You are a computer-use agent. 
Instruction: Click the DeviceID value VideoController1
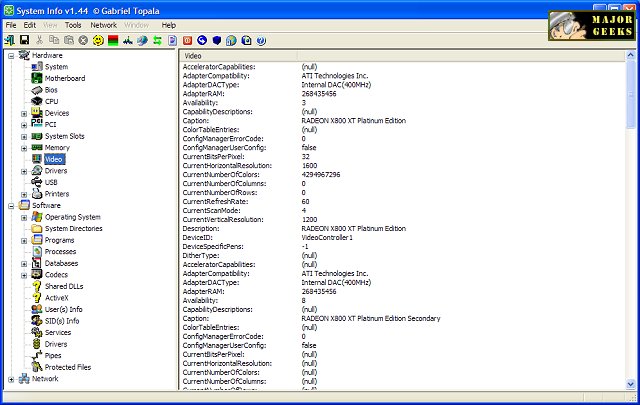pos(327,237)
